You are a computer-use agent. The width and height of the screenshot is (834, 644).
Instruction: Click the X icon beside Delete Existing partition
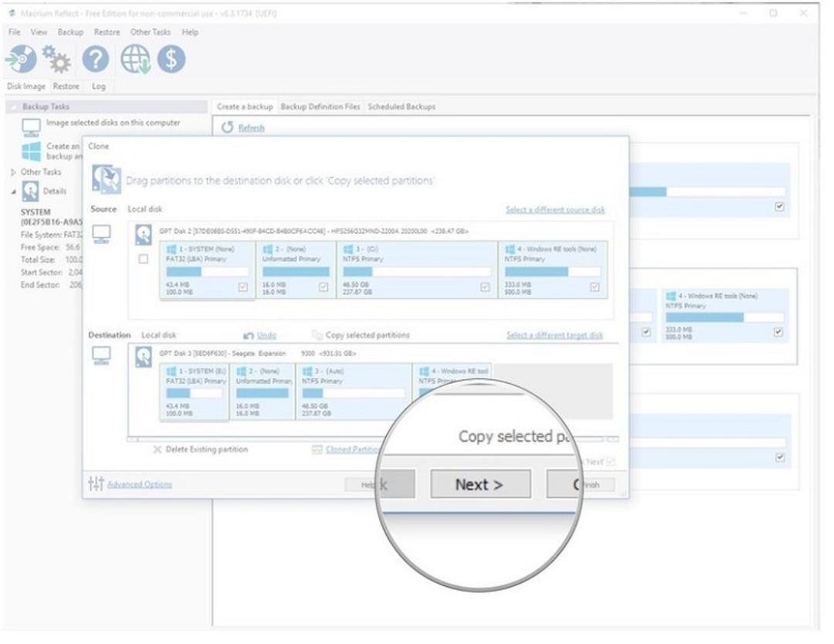[x=157, y=450]
